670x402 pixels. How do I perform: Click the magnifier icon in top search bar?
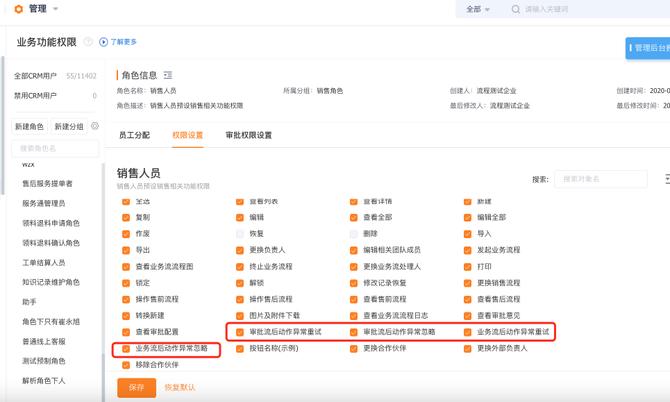pyautogui.click(x=515, y=9)
